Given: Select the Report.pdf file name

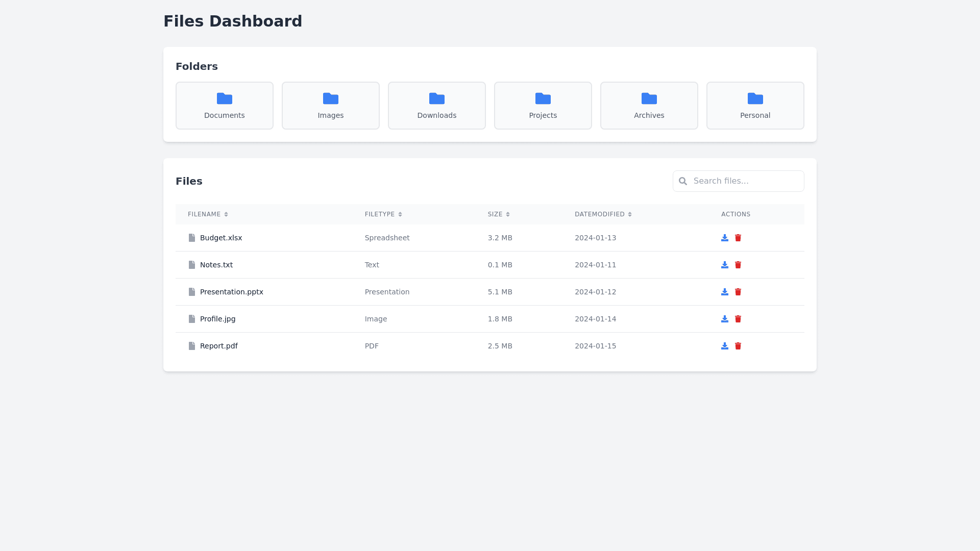Looking at the screenshot, I should [218, 346].
